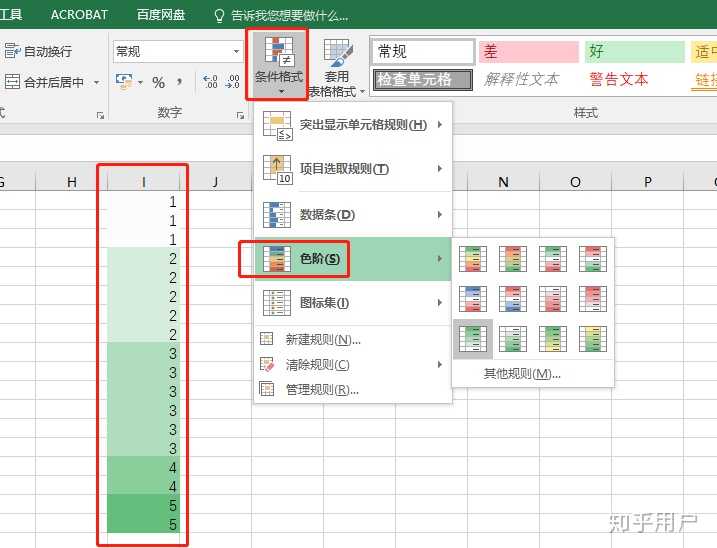
Task: Open 清除规则(C) submenu
Action: click(x=353, y=365)
